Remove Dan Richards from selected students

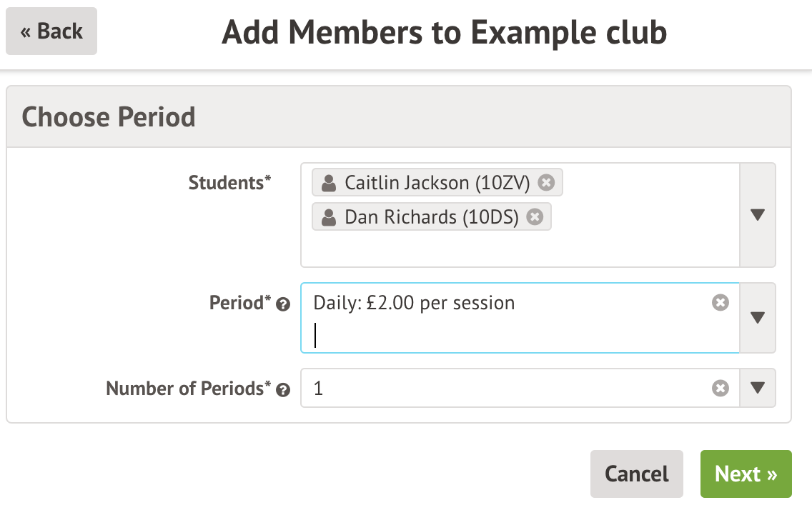535,217
